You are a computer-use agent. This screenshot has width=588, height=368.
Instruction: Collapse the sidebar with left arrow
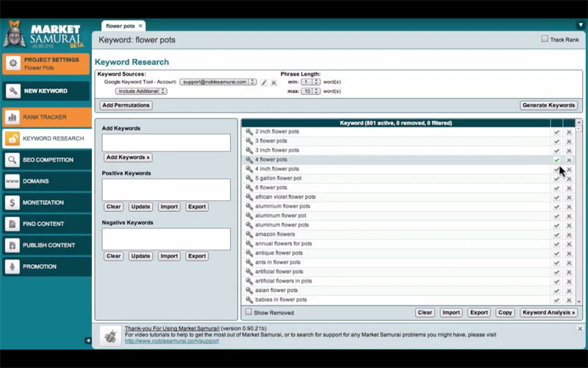point(87,341)
